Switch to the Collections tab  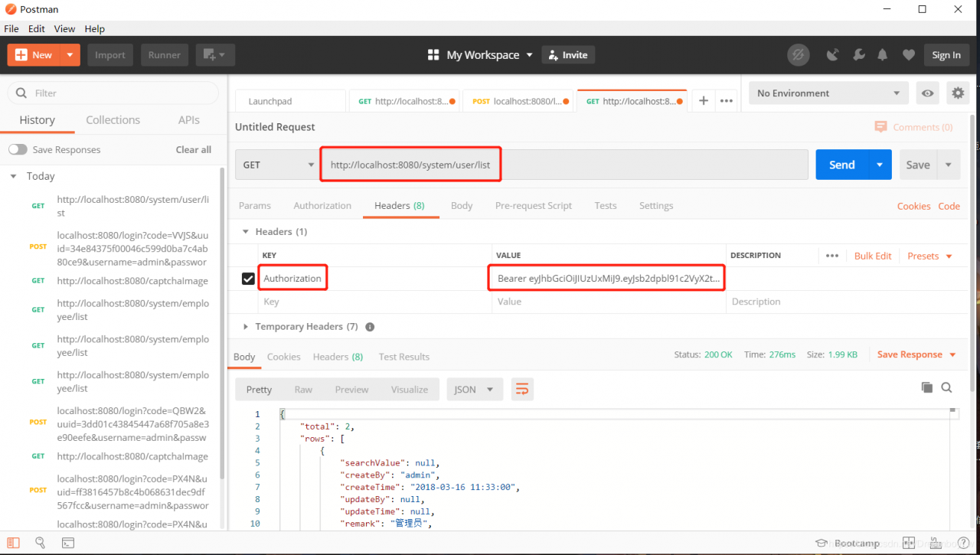pos(113,120)
